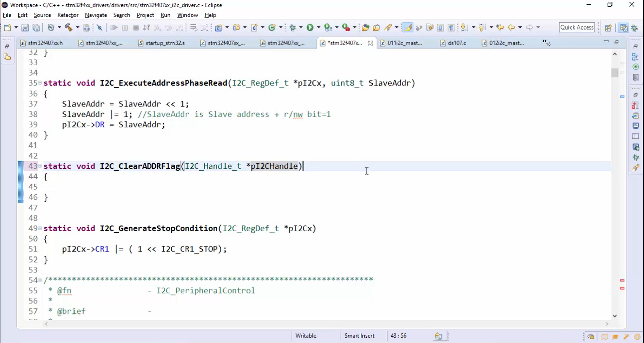The height and width of the screenshot is (343, 644).
Task: Click the Save icon in toolbar
Action: click(x=25, y=27)
